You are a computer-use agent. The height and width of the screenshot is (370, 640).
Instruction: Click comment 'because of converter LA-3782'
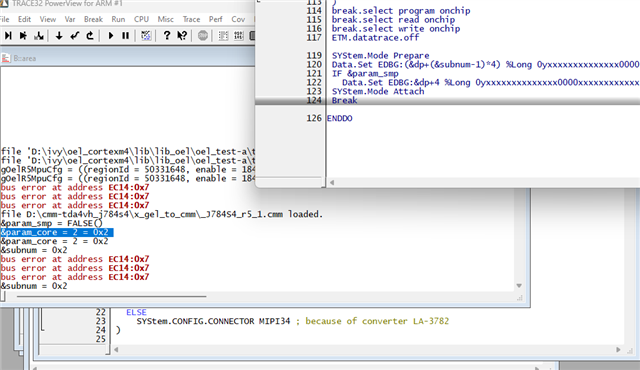[x=377, y=321]
